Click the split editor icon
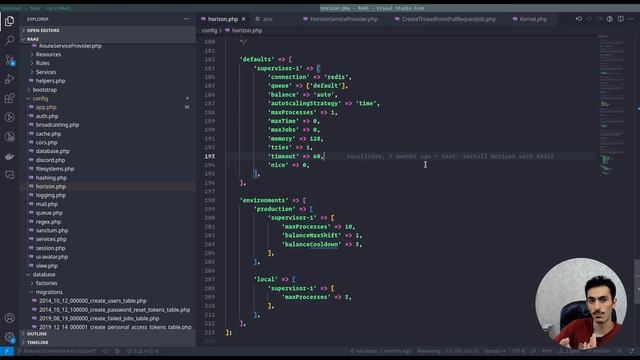 [x=620, y=19]
